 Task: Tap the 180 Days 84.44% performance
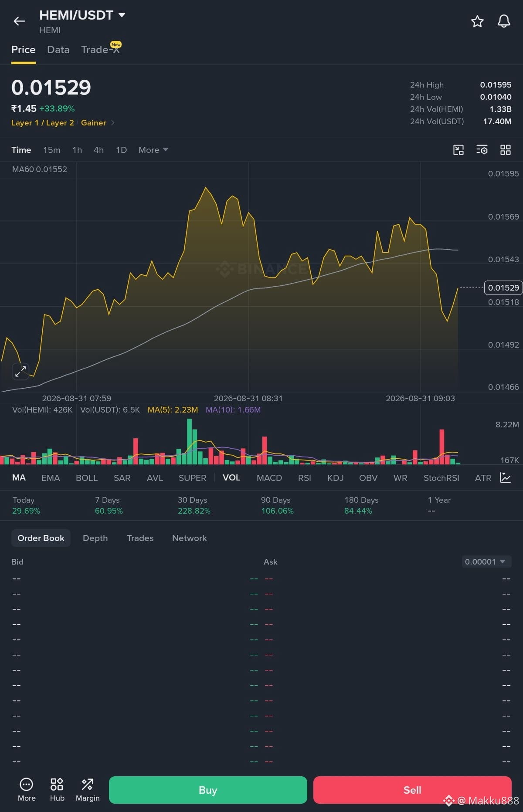coord(361,505)
